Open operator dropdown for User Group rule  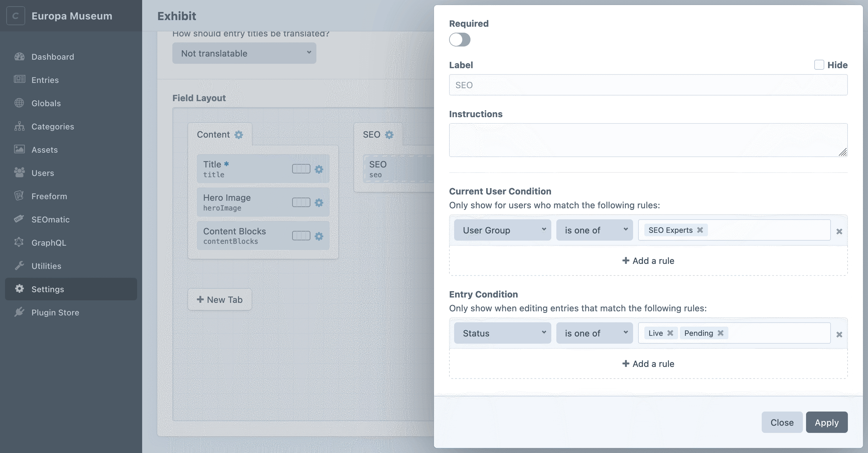click(594, 230)
